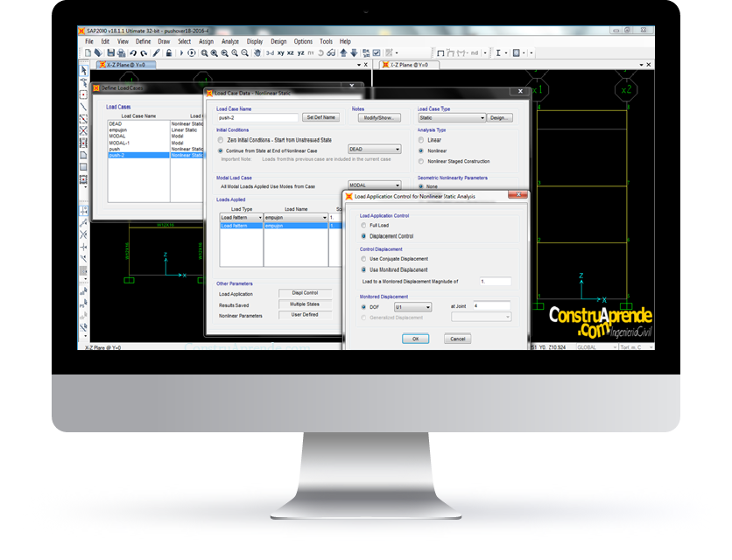
Task: Click the Zoom Out minus magnifier icon
Action: tap(244, 53)
